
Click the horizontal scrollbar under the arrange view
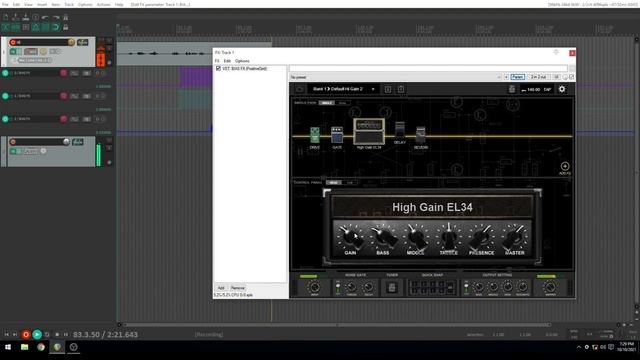pos(336,325)
